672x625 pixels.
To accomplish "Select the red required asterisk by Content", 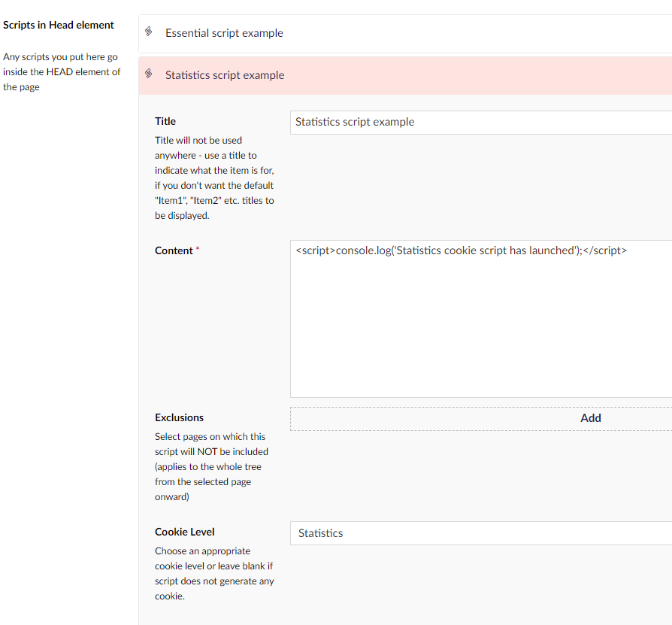I will pyautogui.click(x=198, y=250).
